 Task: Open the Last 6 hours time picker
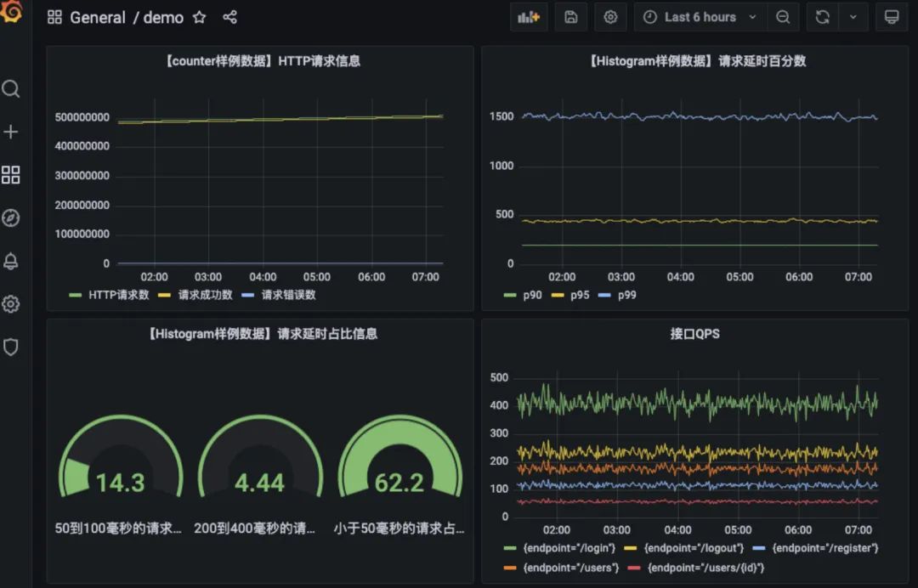700,17
